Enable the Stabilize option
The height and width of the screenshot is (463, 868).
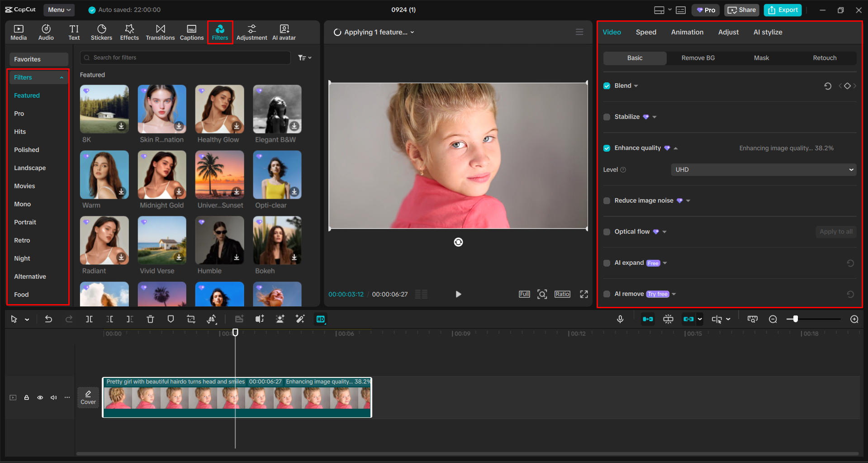[607, 117]
